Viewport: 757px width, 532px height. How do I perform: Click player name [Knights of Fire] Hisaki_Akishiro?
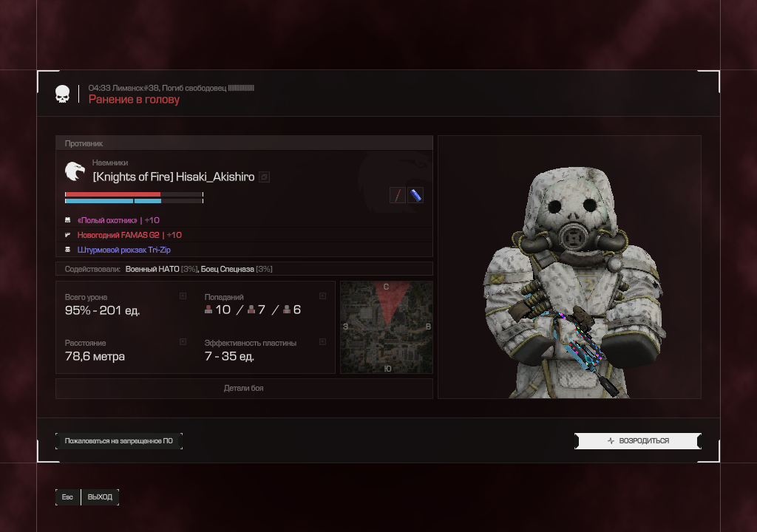click(173, 177)
